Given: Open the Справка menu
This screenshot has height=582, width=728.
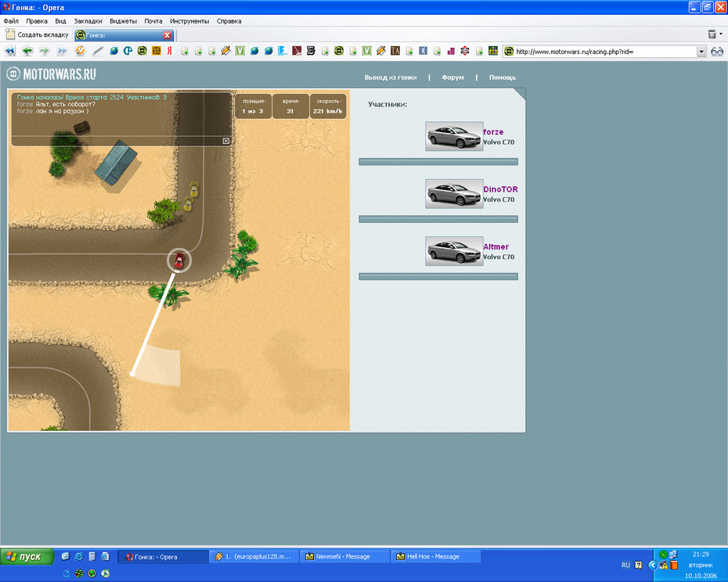Looking at the screenshot, I should coord(229,21).
